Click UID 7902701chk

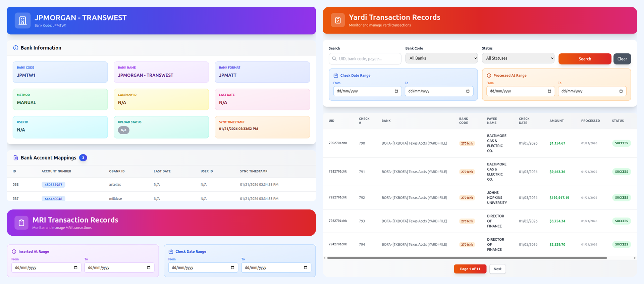coord(338,143)
